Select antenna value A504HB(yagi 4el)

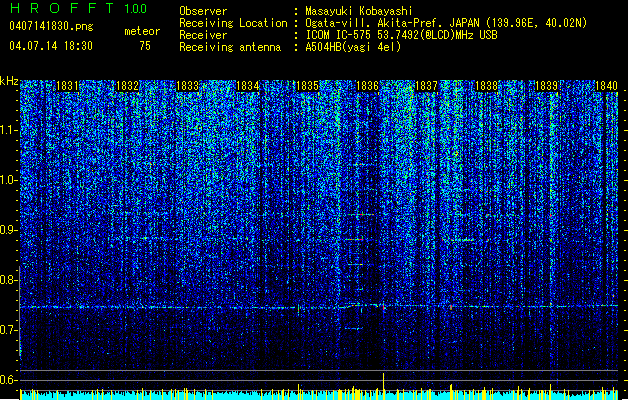(353, 47)
